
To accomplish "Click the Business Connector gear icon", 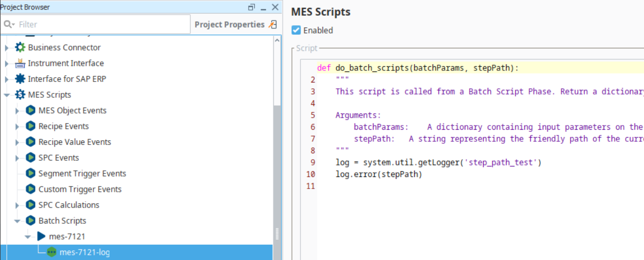I will click(20, 47).
